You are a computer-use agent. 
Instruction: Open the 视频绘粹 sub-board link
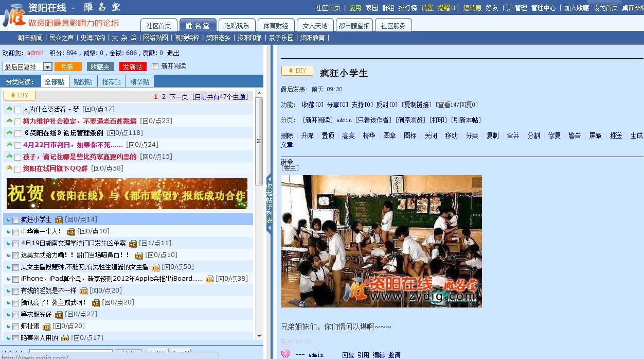(187, 38)
